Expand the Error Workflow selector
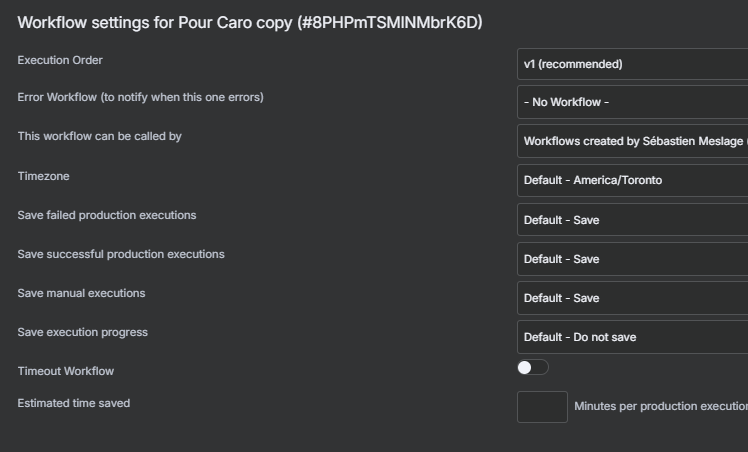This screenshot has height=452, width=748. (x=632, y=102)
